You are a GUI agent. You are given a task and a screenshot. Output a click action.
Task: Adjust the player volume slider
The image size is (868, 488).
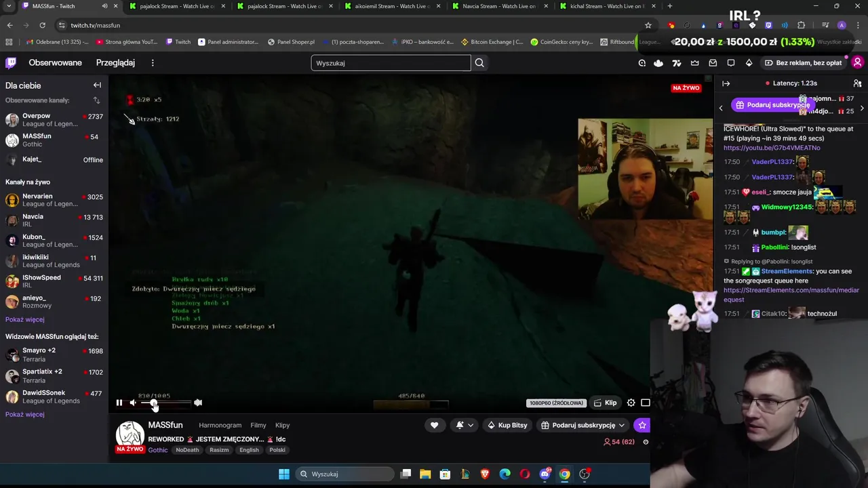(166, 403)
